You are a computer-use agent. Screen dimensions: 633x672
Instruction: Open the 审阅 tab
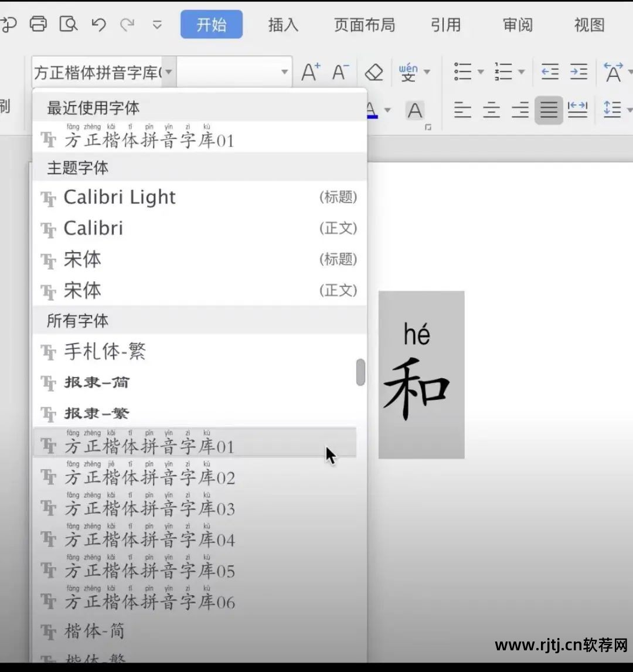(518, 25)
